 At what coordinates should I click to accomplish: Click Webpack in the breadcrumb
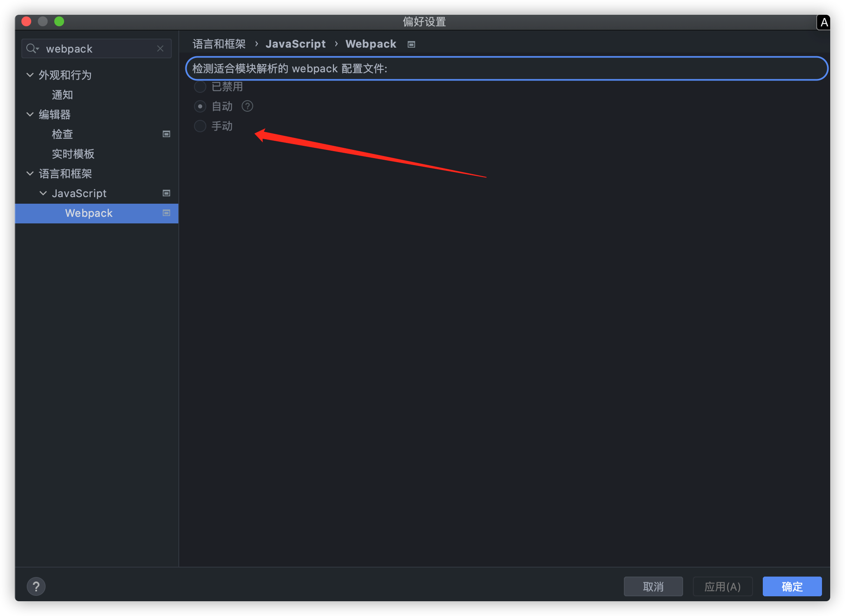[x=371, y=44]
